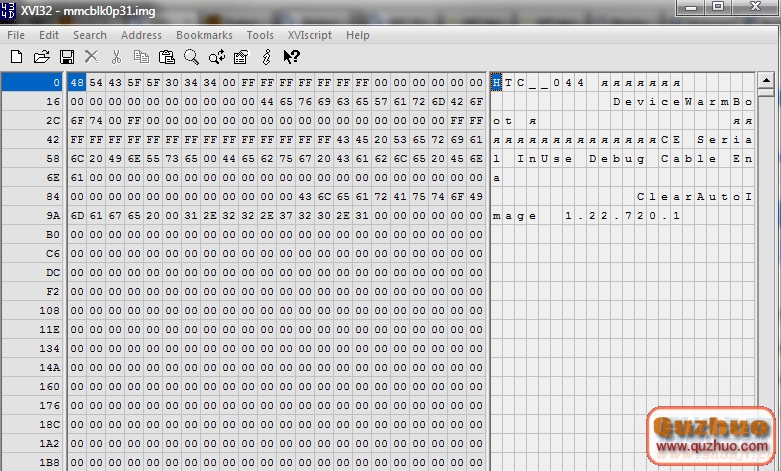Select hex byte 54 in row 0
The height and width of the screenshot is (471, 781).
tap(96, 83)
